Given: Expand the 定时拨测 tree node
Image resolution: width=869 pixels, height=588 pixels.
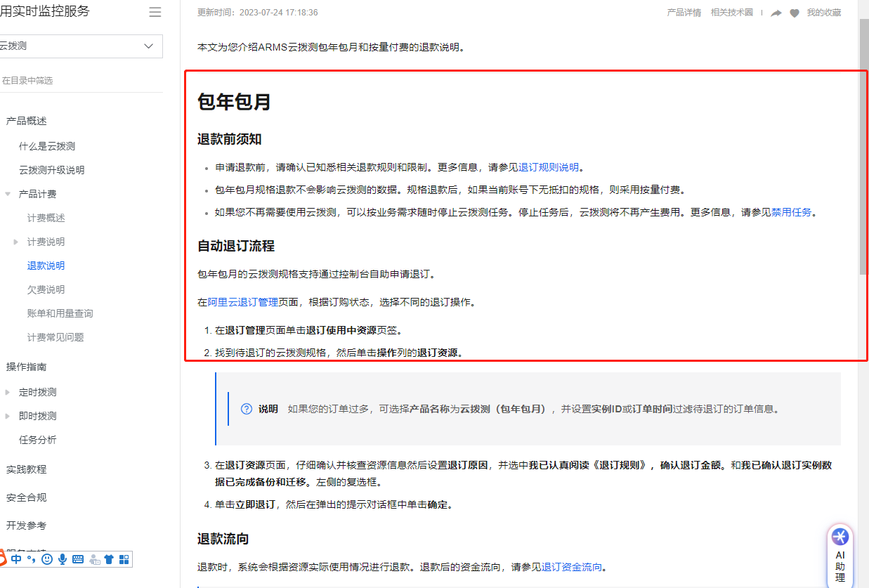Looking at the screenshot, I should (8, 392).
